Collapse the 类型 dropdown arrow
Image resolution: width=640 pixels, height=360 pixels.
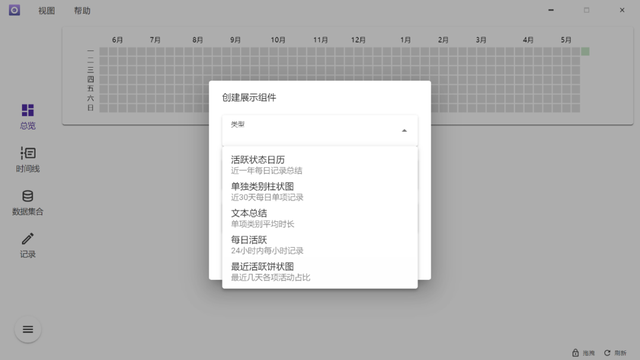404,131
